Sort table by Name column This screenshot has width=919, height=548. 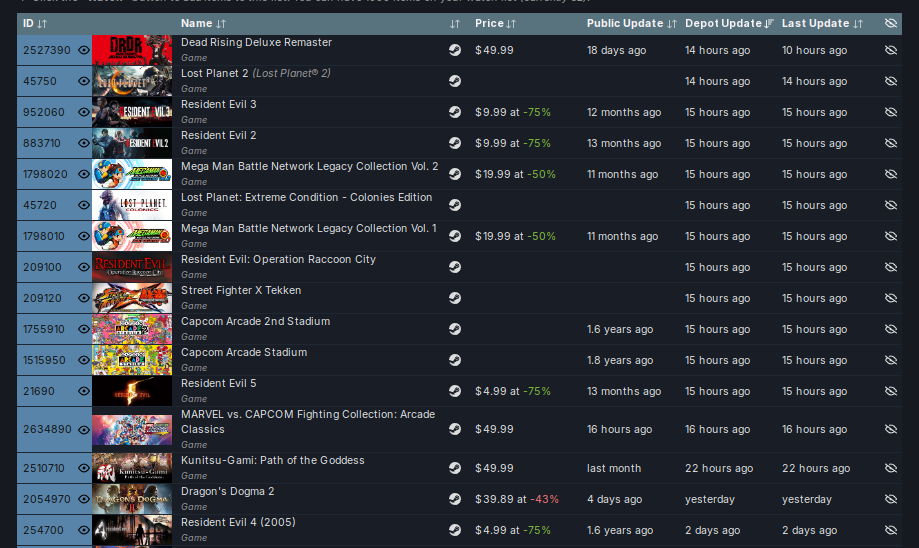pos(203,23)
